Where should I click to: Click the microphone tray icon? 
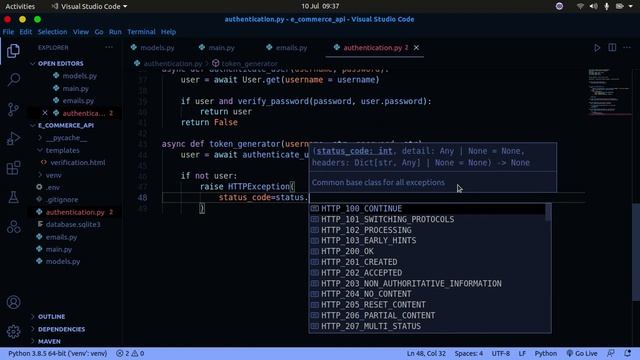click(x=607, y=7)
